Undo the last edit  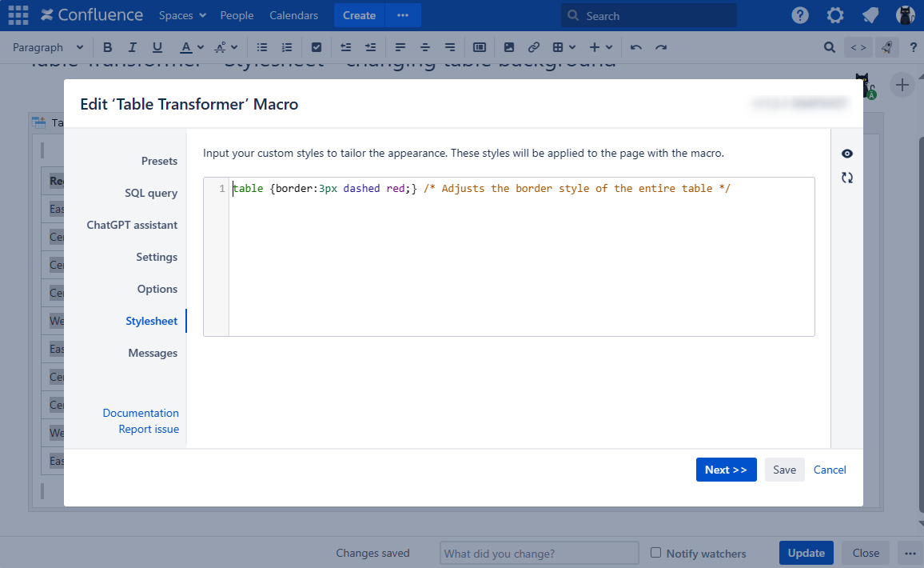(x=635, y=47)
